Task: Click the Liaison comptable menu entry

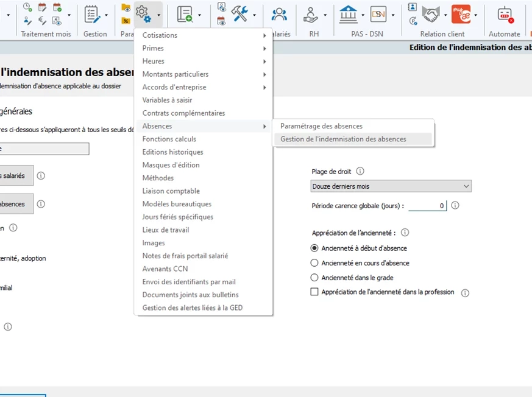Action: pos(171,191)
